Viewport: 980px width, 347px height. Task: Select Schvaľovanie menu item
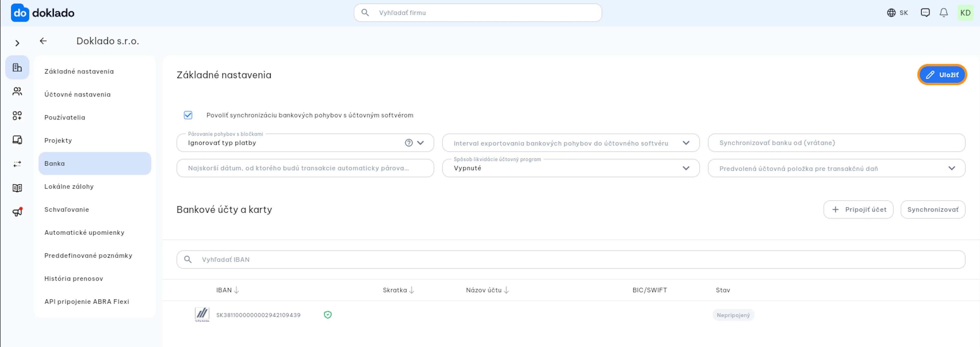pyautogui.click(x=95, y=209)
